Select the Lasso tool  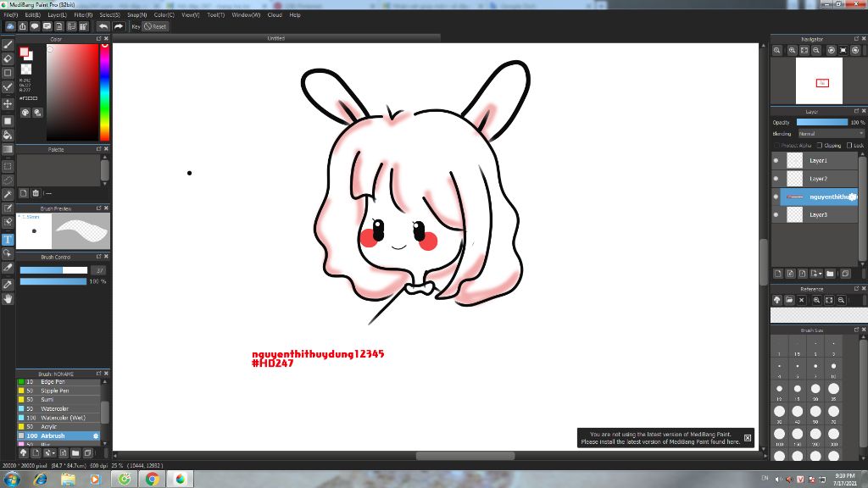point(8,180)
